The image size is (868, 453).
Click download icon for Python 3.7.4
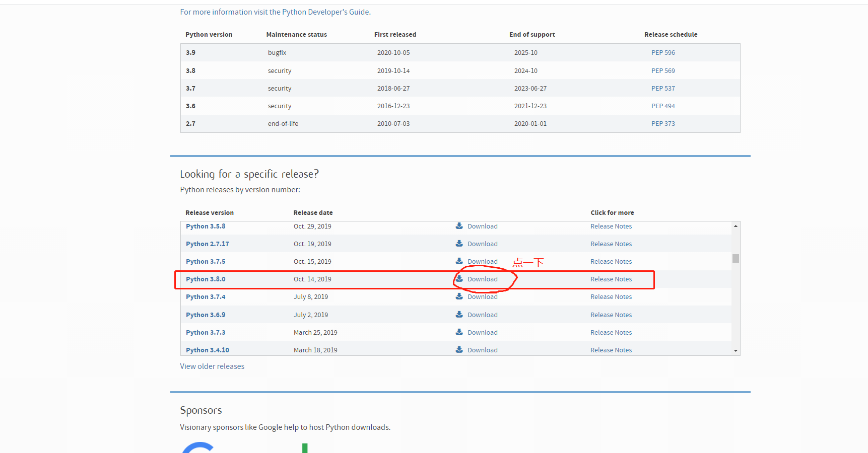click(x=459, y=296)
